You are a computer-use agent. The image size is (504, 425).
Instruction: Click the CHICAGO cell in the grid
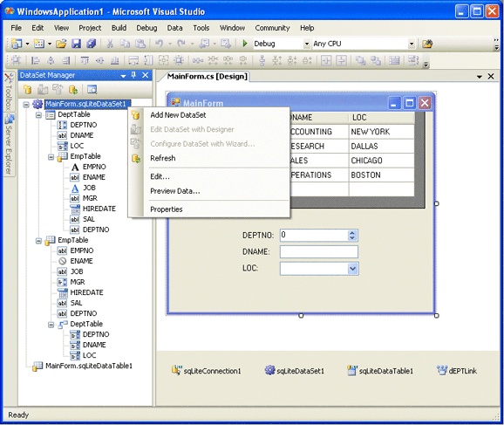coord(382,161)
